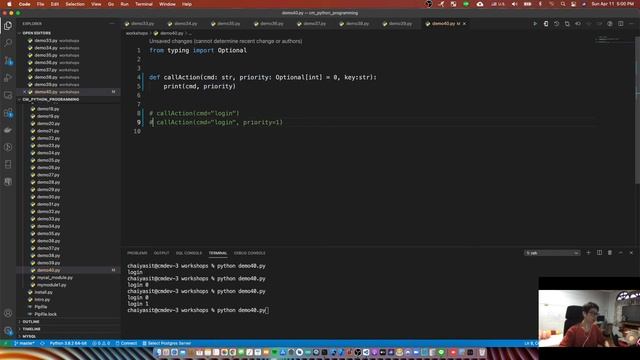The width and height of the screenshot is (640, 360).
Task: Click the editor vertical scrollbar
Action: 637,110
